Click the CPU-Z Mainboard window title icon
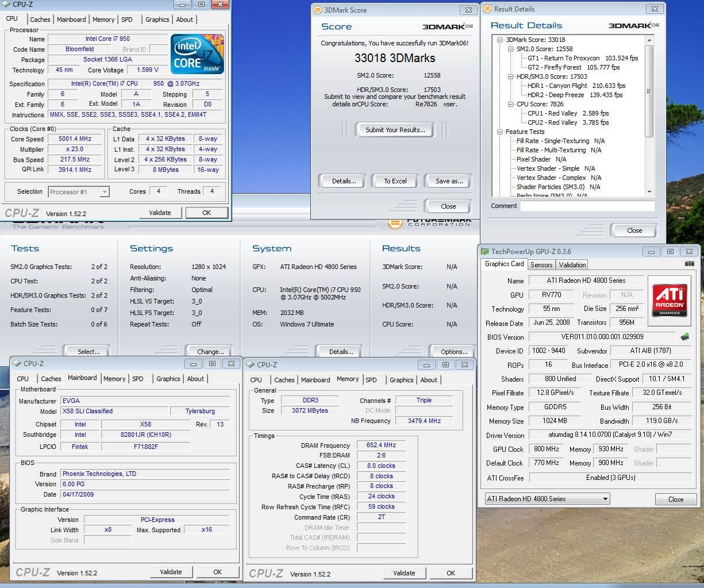Screen dimensions: 704x588 coord(17,363)
